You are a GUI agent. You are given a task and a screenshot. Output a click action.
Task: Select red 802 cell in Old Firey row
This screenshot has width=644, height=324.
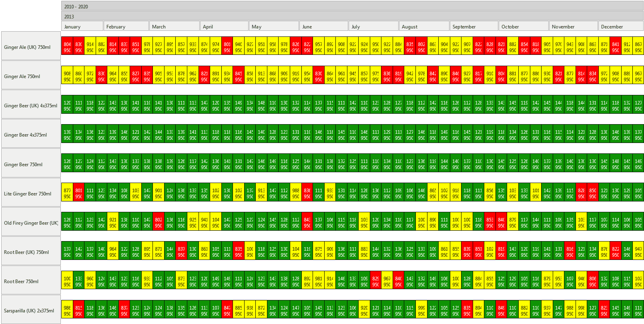[x=158, y=223]
